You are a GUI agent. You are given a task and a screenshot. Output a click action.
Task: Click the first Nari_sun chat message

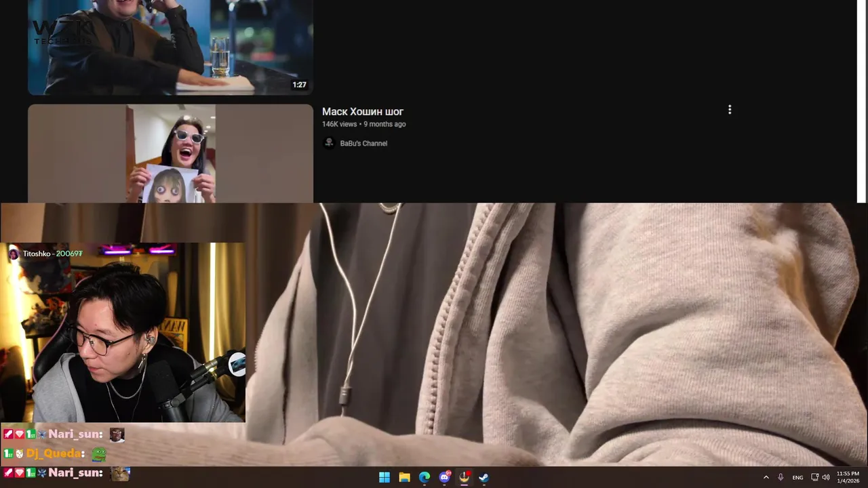(x=63, y=434)
